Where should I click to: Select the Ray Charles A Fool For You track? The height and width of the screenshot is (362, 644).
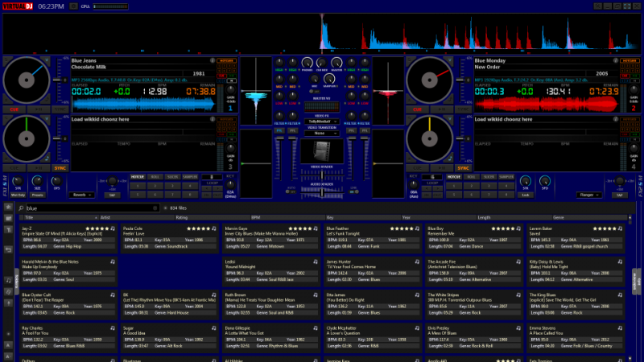click(68, 337)
